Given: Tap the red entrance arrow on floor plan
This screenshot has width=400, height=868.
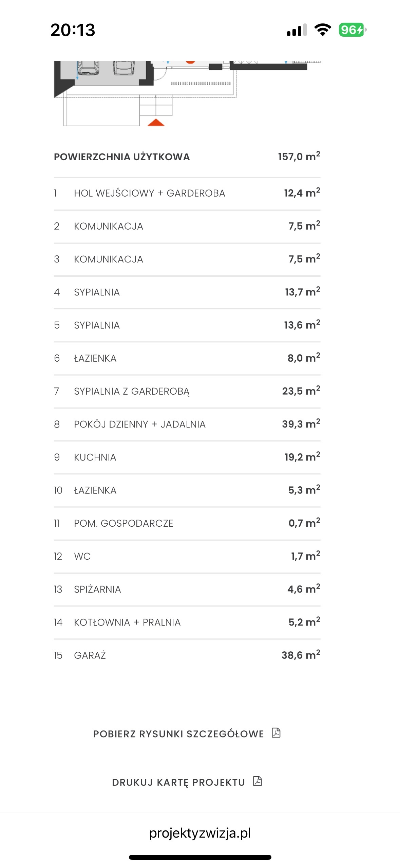Looking at the screenshot, I should (x=156, y=123).
